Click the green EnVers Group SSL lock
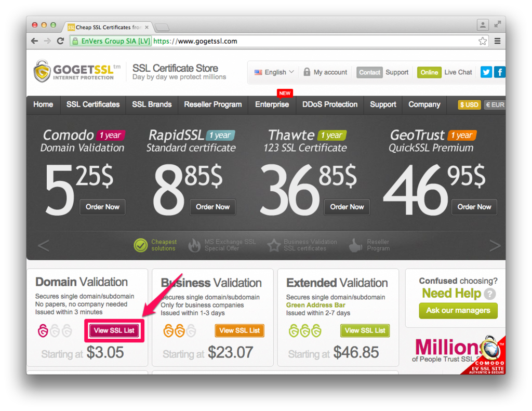Image resolution: width=532 pixels, height=411 pixels. click(75, 41)
